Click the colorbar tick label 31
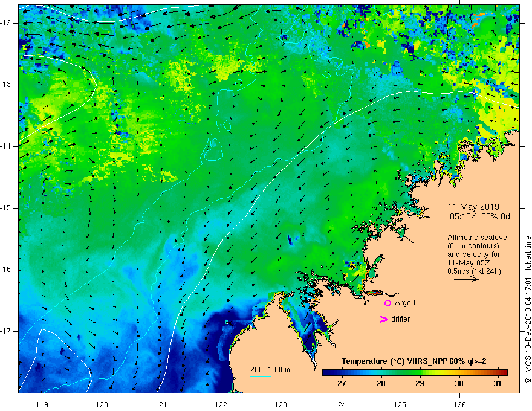This screenshot has height=411, width=532. 498,384
